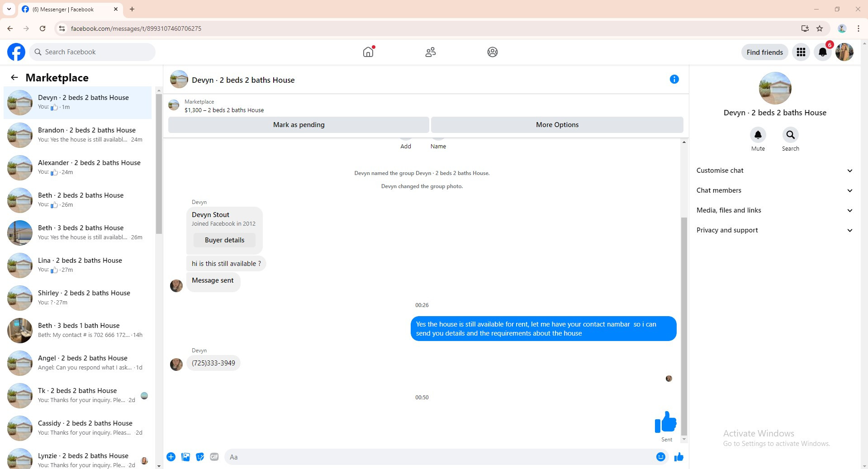Search in conversation with the magnifier icon
This screenshot has width=868, height=469.
click(x=791, y=135)
